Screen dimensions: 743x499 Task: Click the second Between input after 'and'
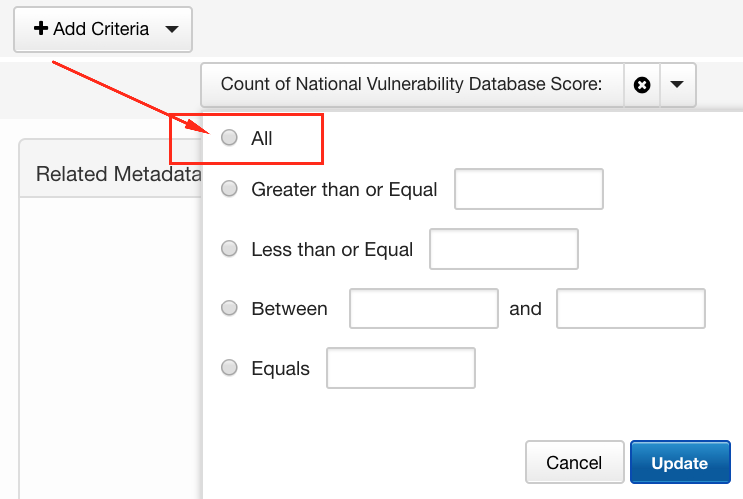(x=631, y=308)
